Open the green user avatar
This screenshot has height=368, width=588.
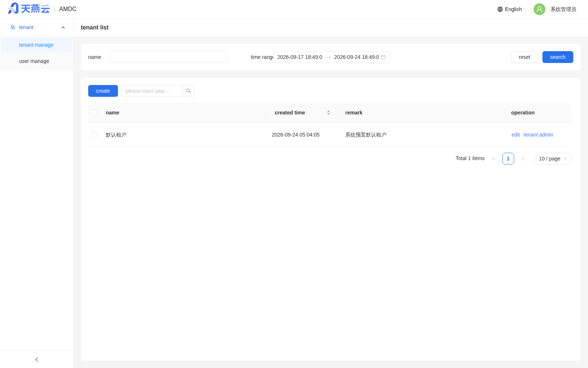pyautogui.click(x=539, y=9)
